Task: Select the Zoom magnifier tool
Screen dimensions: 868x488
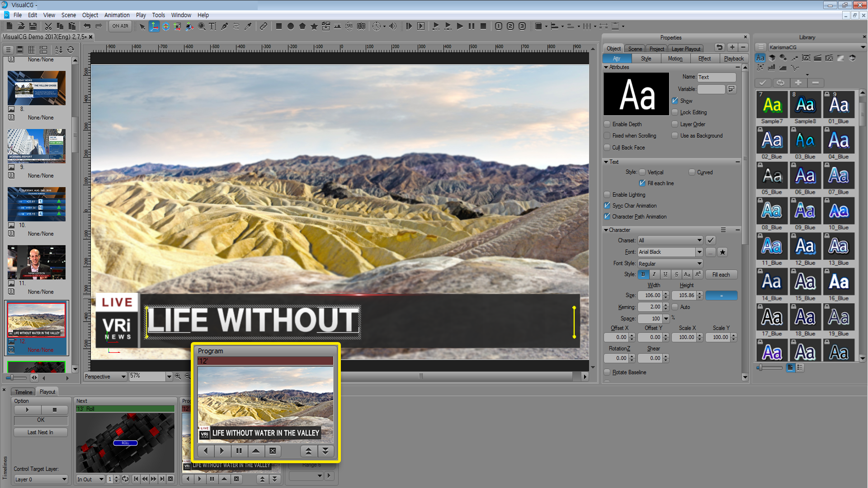Action: (x=202, y=26)
